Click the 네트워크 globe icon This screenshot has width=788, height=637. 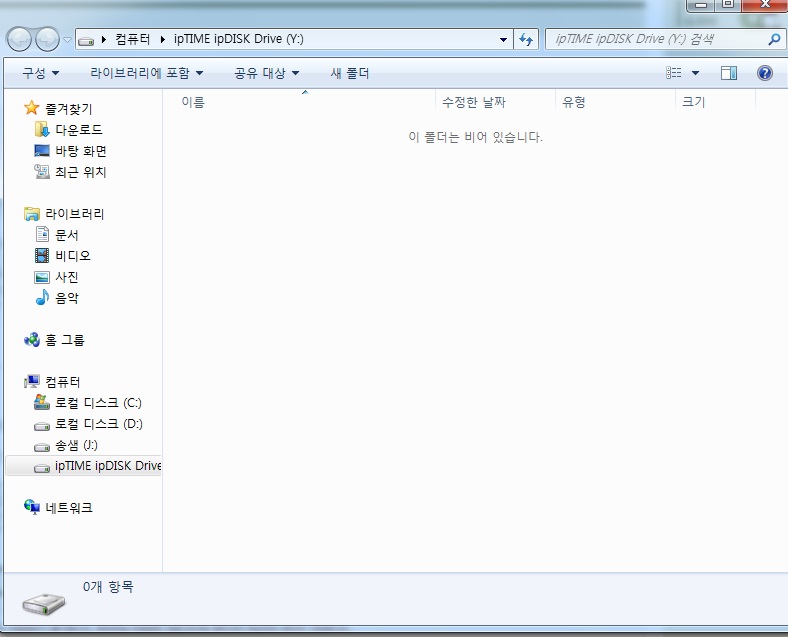click(32, 507)
